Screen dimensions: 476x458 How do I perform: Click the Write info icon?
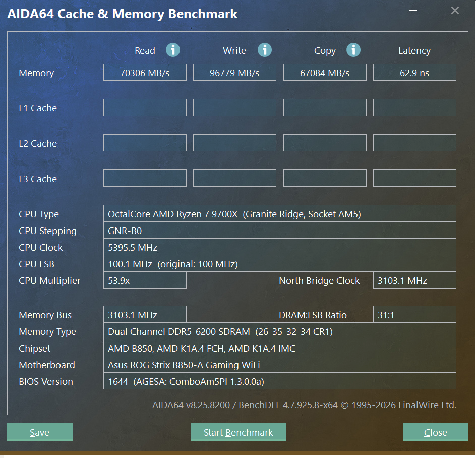click(265, 50)
